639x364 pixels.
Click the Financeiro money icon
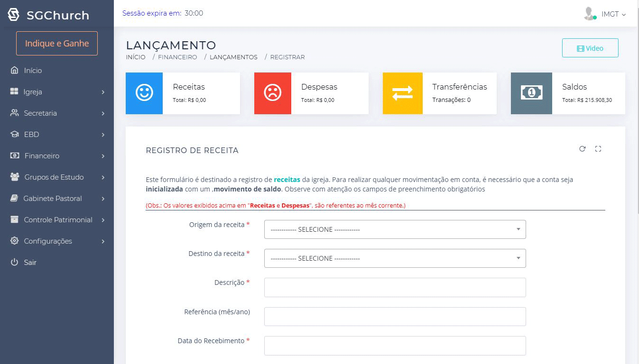tap(15, 155)
